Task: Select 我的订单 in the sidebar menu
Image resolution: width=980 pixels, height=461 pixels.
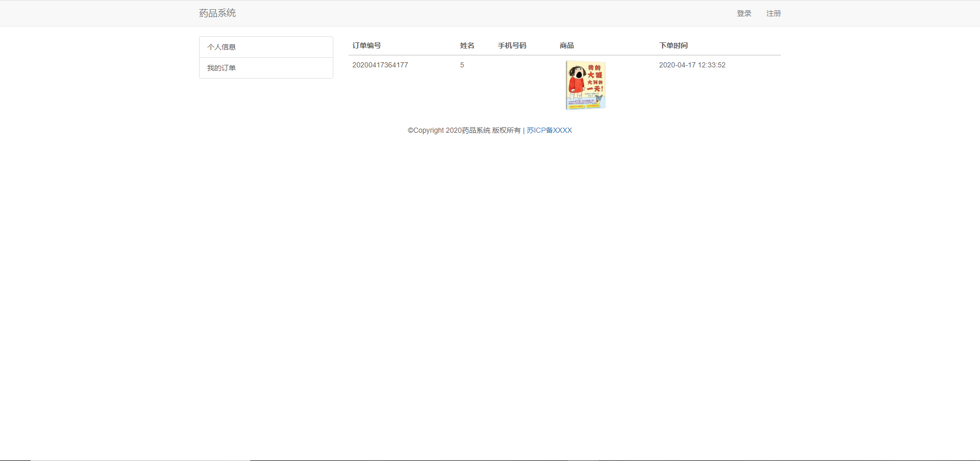Action: click(x=222, y=67)
